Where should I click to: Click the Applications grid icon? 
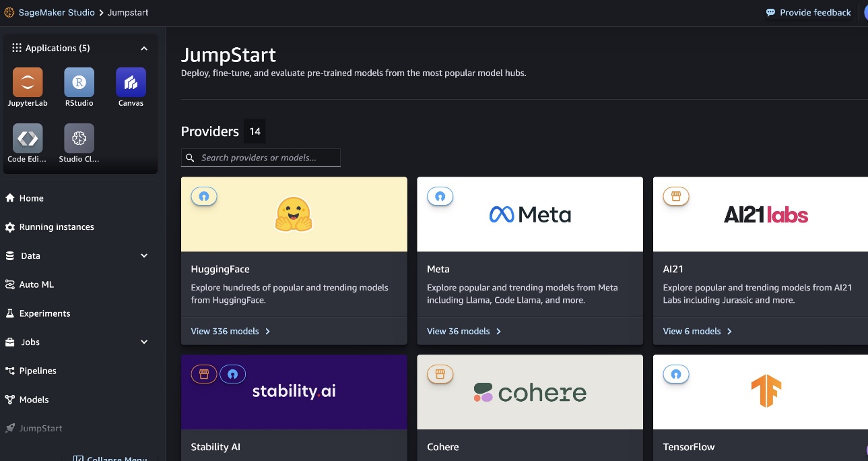(x=17, y=48)
